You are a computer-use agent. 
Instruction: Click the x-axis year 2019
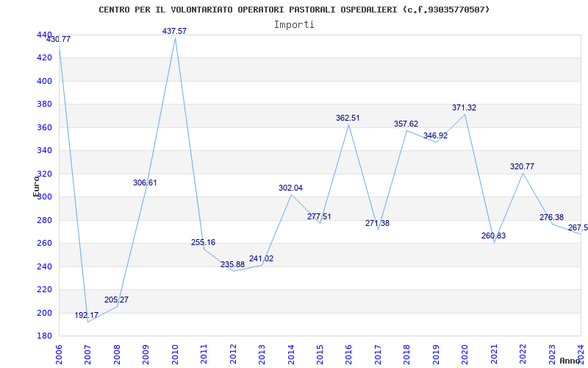pos(437,355)
